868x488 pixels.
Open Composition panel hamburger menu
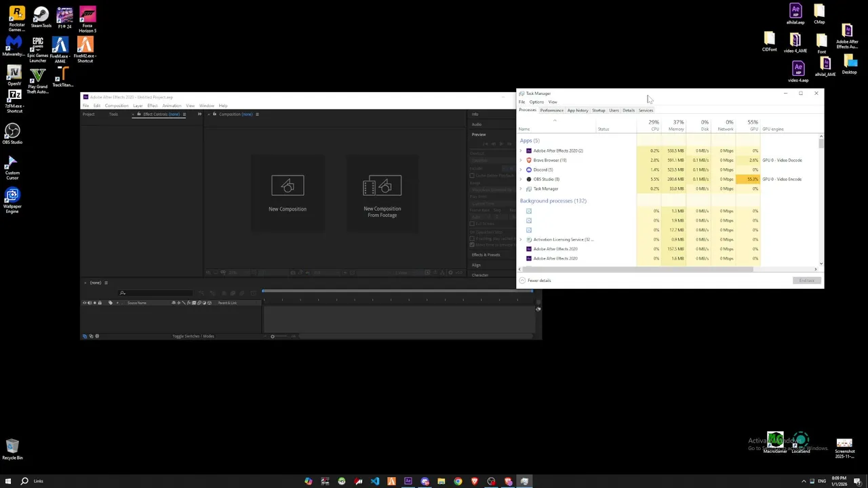[256, 114]
